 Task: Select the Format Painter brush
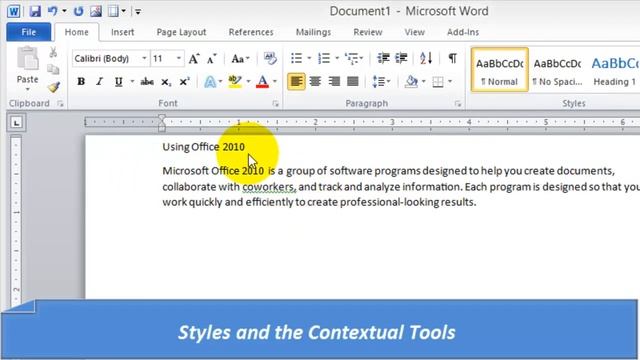coord(53,87)
